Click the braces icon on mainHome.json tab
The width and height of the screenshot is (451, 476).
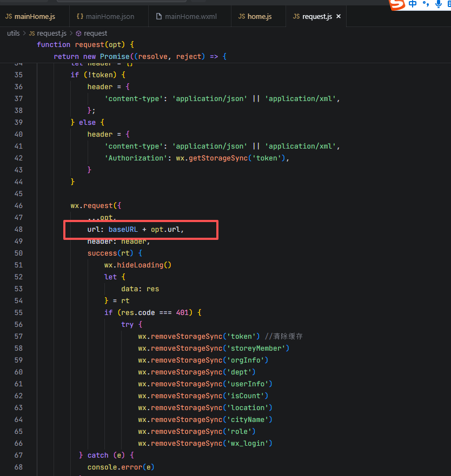[x=80, y=16]
